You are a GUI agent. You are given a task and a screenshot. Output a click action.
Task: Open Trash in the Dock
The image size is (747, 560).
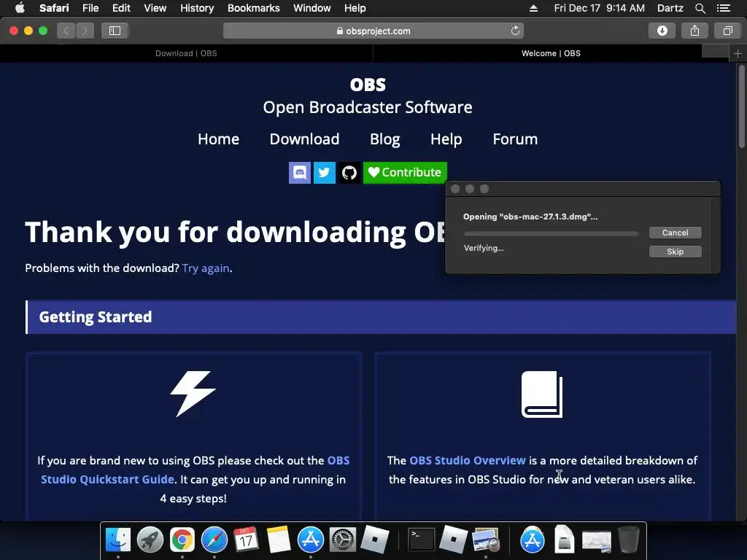(x=629, y=540)
